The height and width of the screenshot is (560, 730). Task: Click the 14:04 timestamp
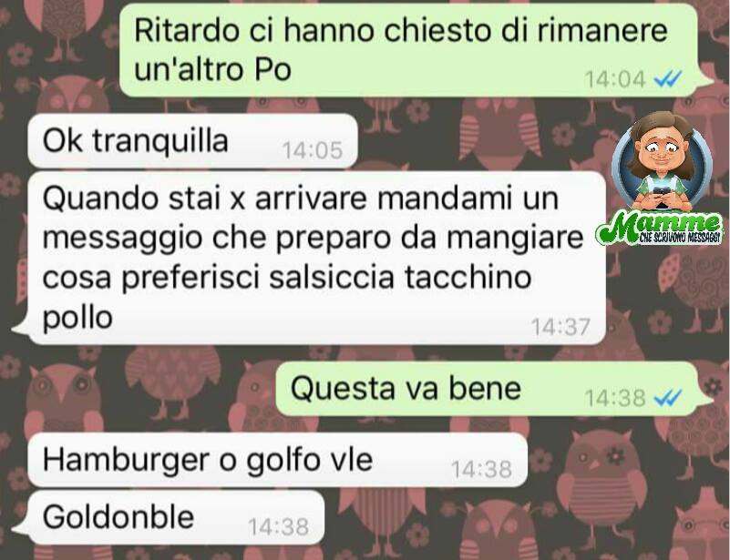tap(615, 78)
